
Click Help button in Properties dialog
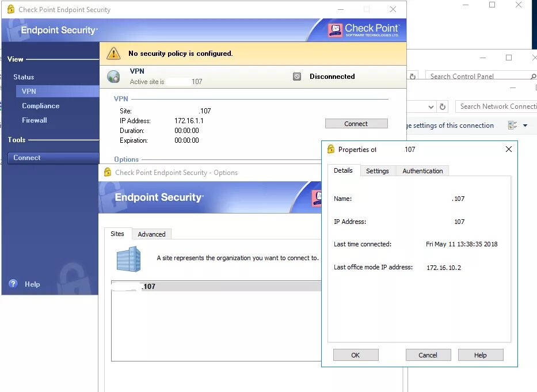coord(480,355)
